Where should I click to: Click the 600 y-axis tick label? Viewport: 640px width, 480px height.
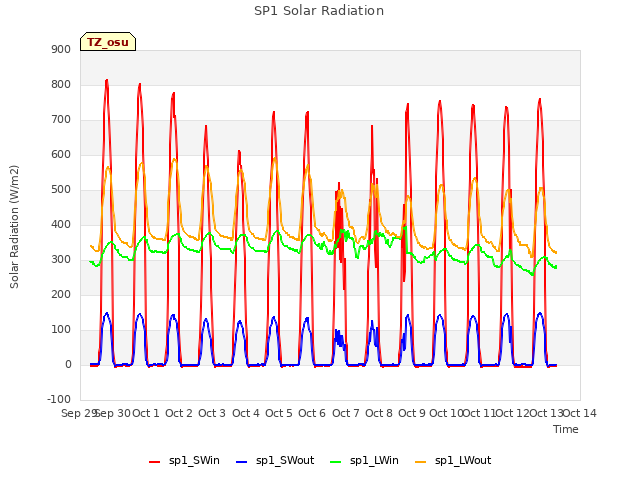(x=61, y=155)
